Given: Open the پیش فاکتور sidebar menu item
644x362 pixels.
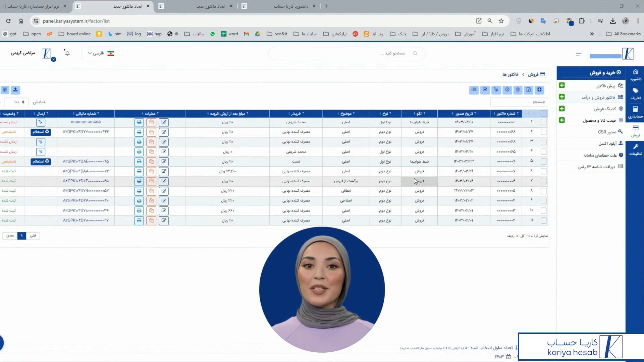Looking at the screenshot, I should click(x=605, y=86).
